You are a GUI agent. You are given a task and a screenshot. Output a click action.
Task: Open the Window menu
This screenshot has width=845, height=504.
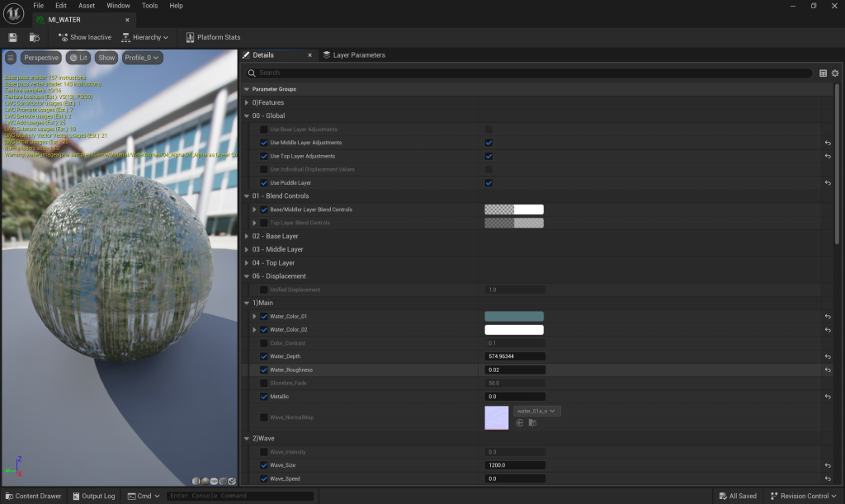tap(118, 6)
